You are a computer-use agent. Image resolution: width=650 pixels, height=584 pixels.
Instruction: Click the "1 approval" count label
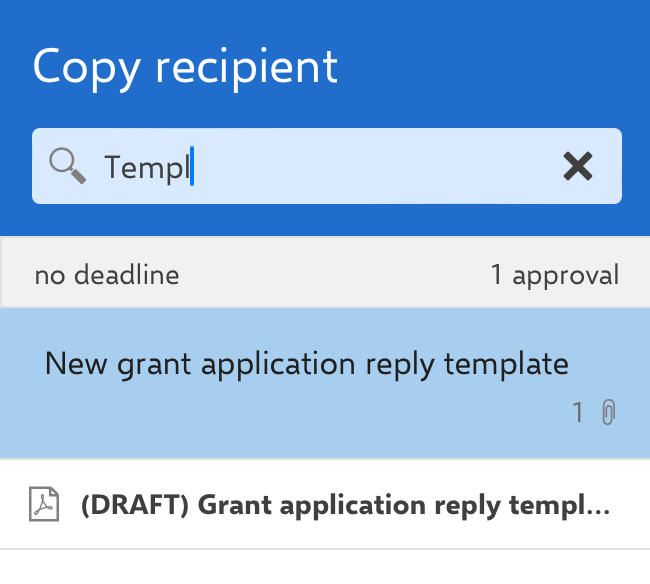(554, 275)
